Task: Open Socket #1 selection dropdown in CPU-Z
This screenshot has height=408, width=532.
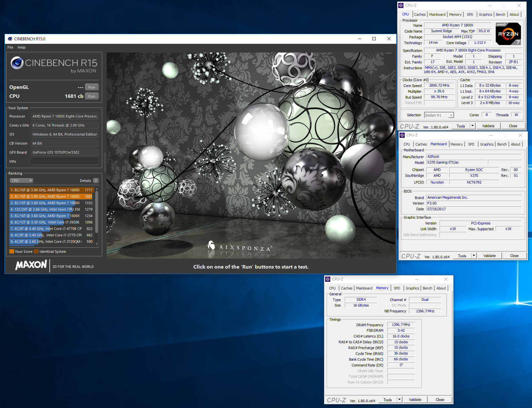Action: tap(439, 115)
